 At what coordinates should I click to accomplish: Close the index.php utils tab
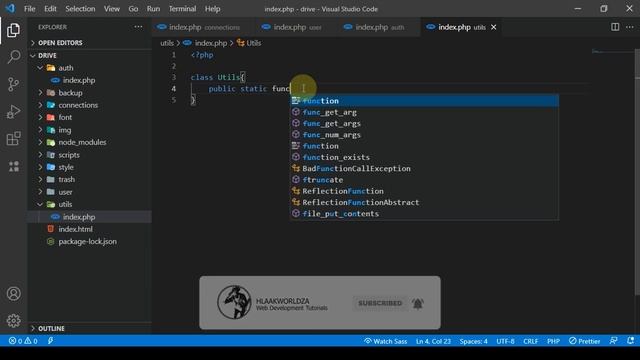tap(493, 27)
